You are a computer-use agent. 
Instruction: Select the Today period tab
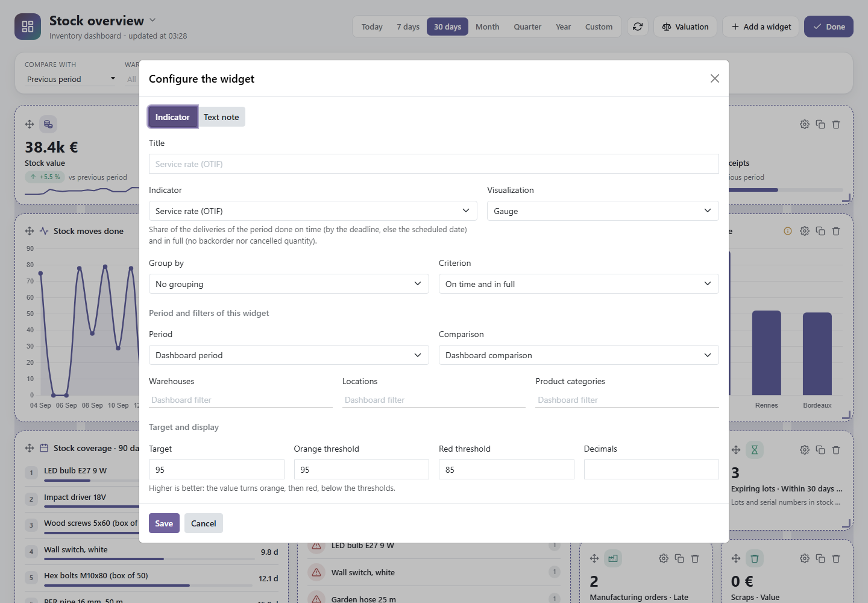click(372, 27)
